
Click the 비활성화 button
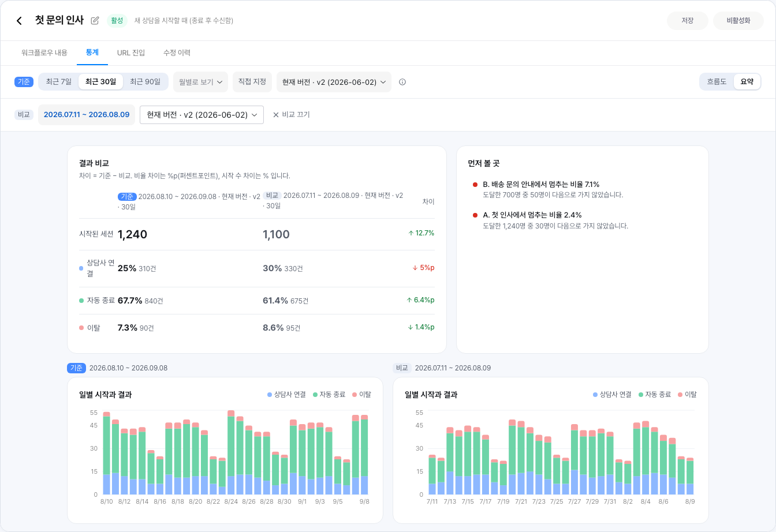coord(738,21)
